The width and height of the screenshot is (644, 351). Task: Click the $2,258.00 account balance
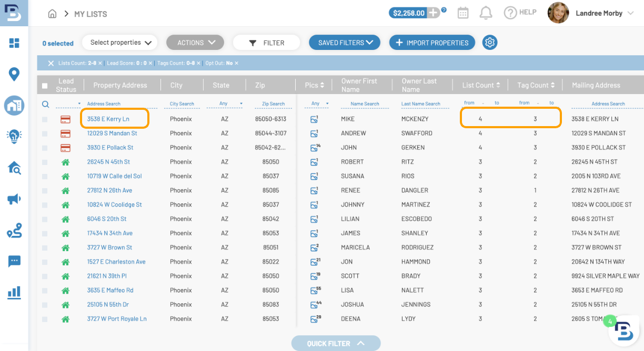pyautogui.click(x=409, y=13)
